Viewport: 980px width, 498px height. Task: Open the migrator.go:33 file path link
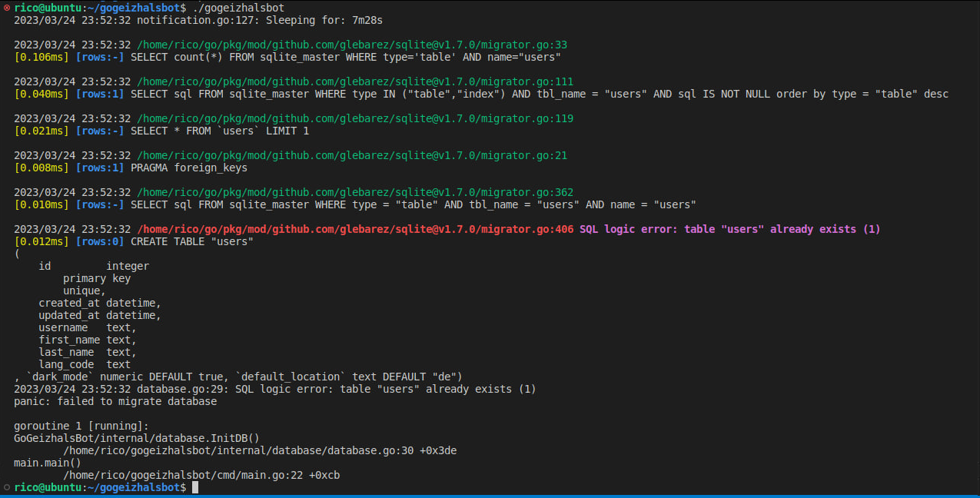[x=352, y=45]
